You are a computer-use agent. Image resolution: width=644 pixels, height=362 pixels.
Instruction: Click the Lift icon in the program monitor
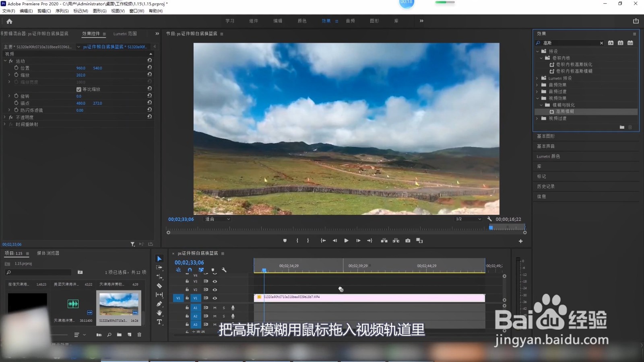384,240
